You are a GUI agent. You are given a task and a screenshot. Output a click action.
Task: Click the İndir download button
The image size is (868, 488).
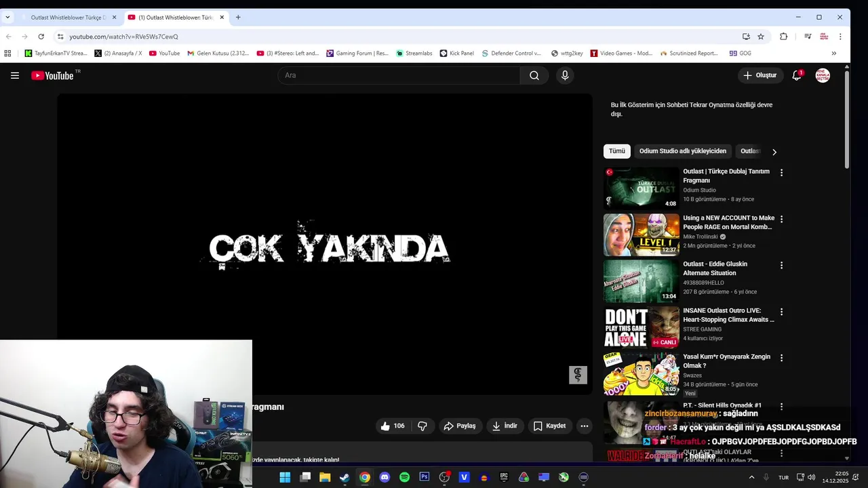(505, 426)
